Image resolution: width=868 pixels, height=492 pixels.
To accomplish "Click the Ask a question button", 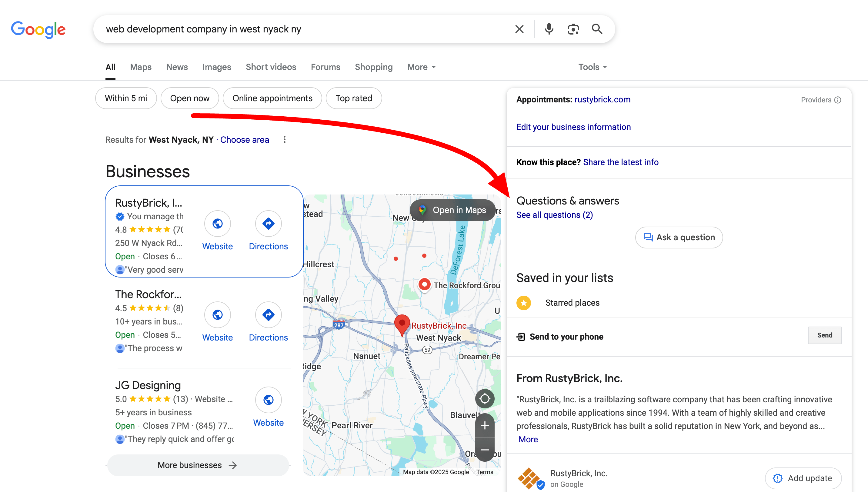I will [x=679, y=237].
